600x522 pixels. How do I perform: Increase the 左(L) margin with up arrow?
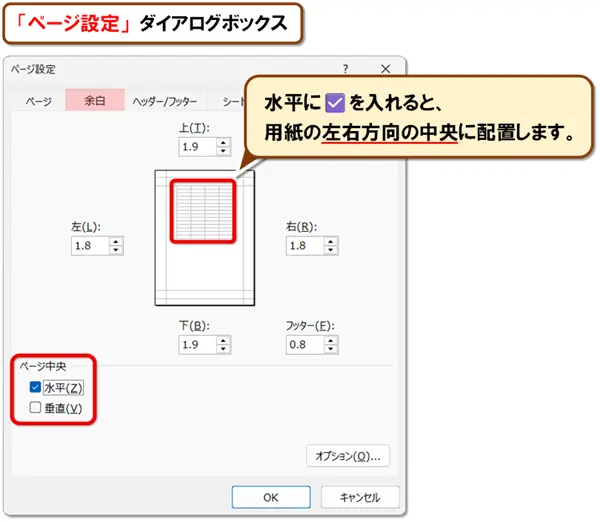(116, 242)
